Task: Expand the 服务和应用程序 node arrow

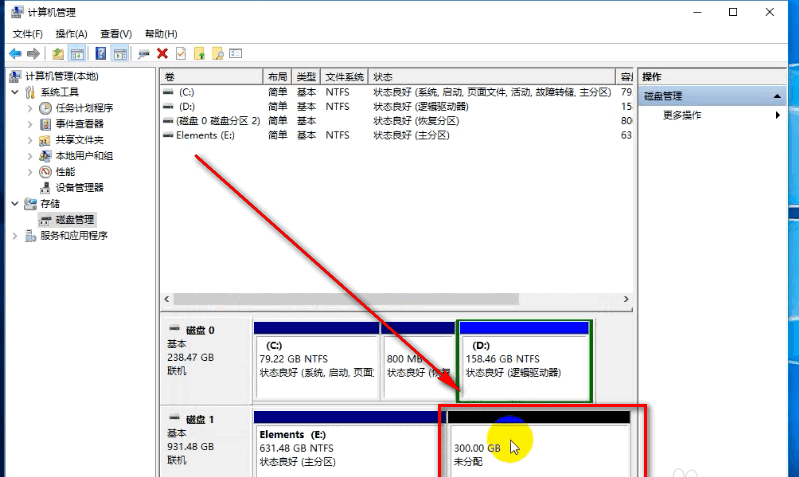Action: pos(14,236)
